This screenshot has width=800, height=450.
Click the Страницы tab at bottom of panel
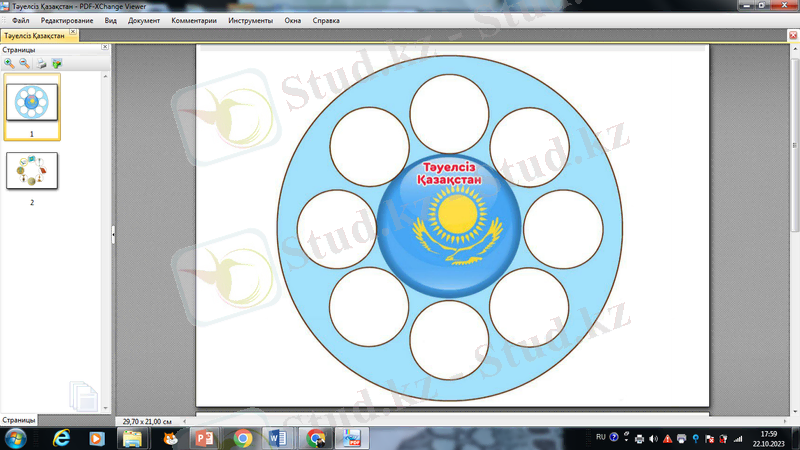point(19,420)
